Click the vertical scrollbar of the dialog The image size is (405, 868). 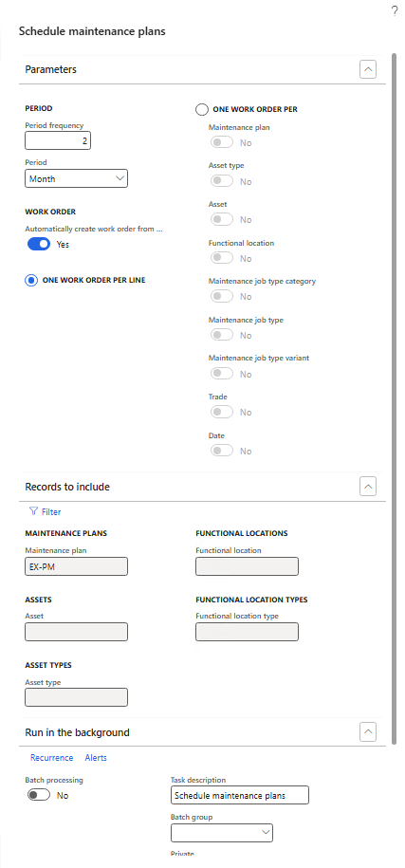click(394, 398)
